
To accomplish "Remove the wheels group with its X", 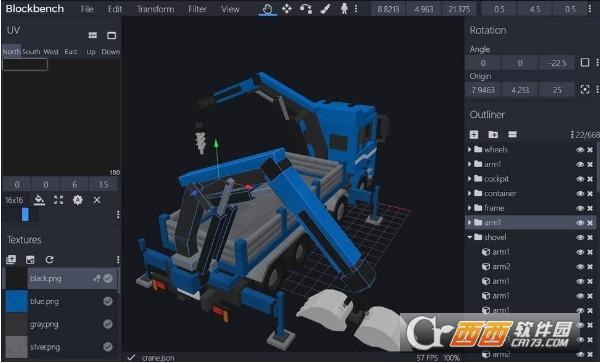I will point(590,150).
